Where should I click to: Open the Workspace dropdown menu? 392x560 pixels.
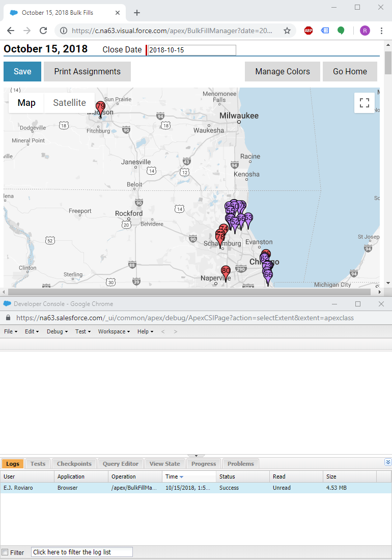(x=115, y=331)
